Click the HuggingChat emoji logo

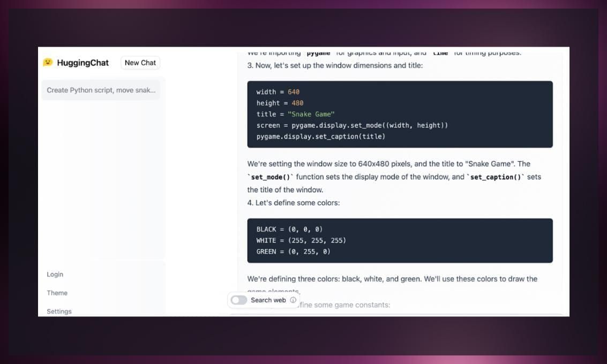[48, 62]
